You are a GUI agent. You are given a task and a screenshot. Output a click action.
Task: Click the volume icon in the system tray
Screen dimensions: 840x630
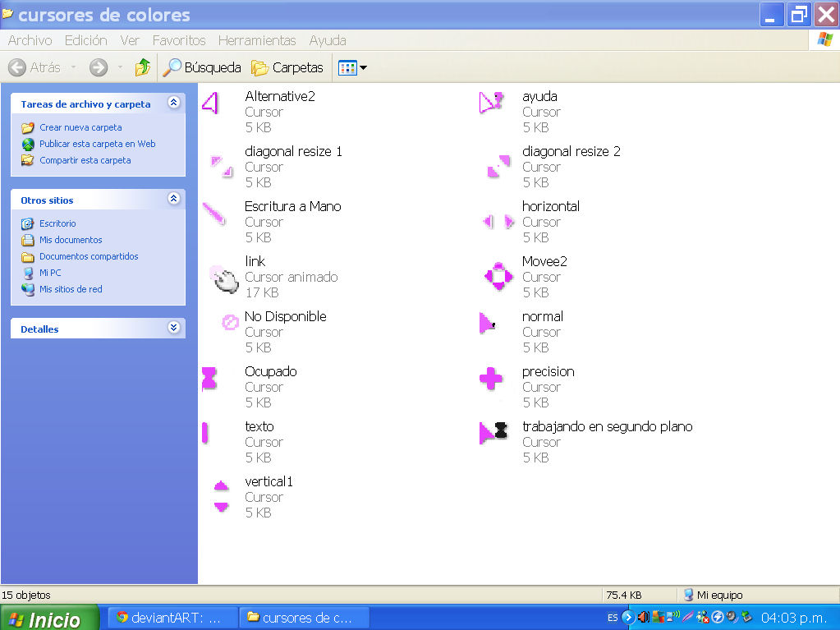(x=643, y=617)
